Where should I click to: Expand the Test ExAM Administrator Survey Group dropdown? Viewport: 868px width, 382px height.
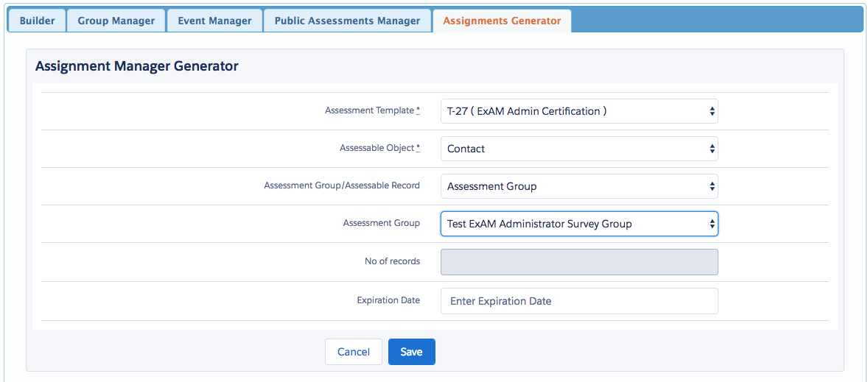[579, 224]
